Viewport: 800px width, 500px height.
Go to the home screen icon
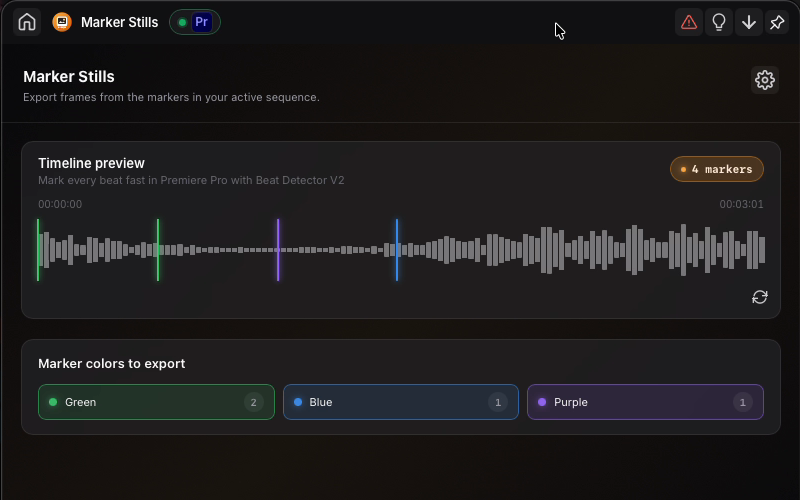pyautogui.click(x=27, y=22)
